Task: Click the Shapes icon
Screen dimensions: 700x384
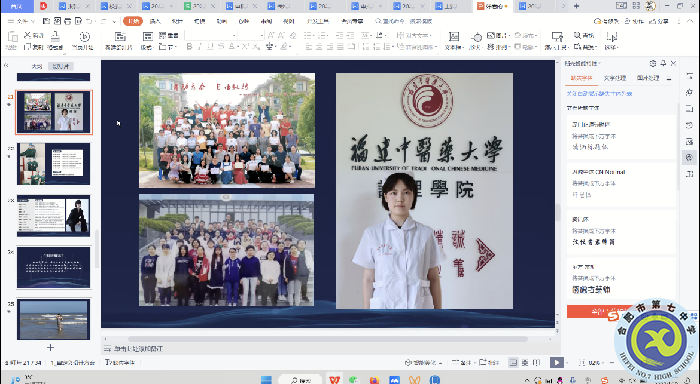Action: (x=477, y=37)
